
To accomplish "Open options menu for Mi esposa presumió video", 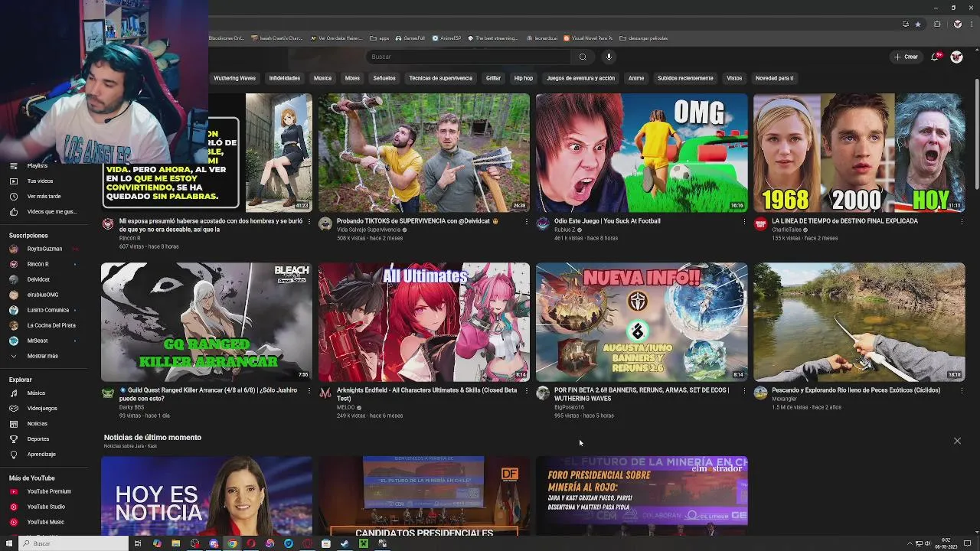I will tap(309, 222).
